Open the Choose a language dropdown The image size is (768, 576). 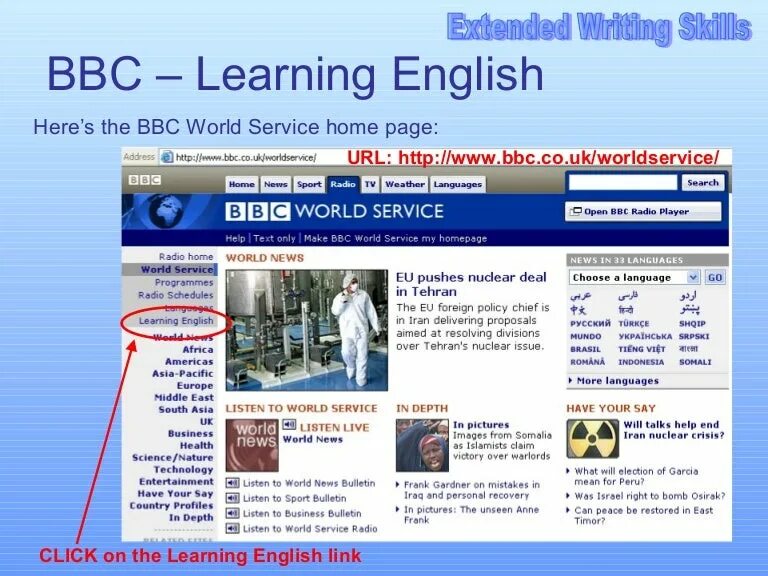635,277
